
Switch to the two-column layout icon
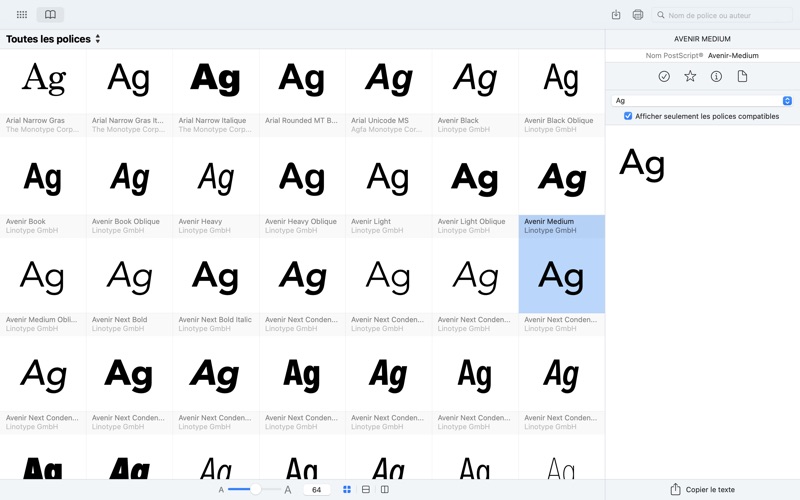tap(385, 489)
